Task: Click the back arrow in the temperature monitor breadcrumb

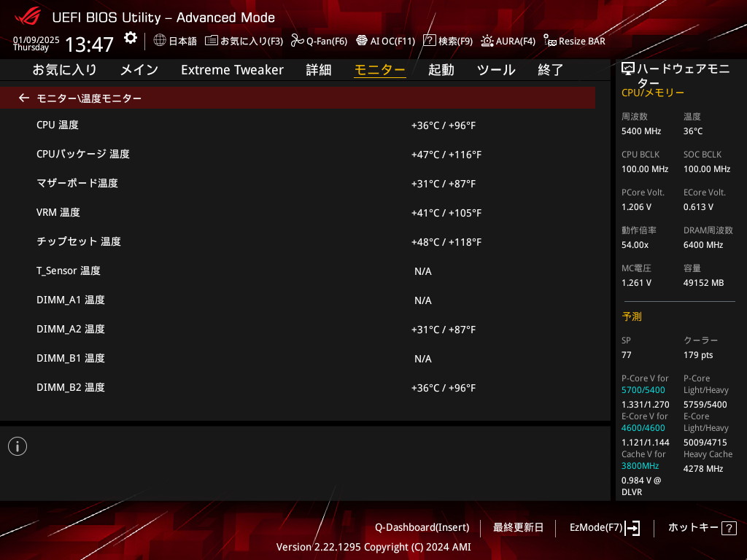Action: (24, 98)
